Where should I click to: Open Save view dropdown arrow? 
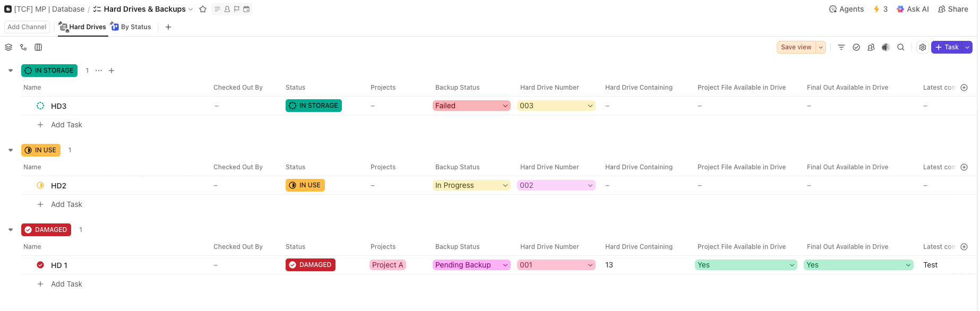(821, 47)
